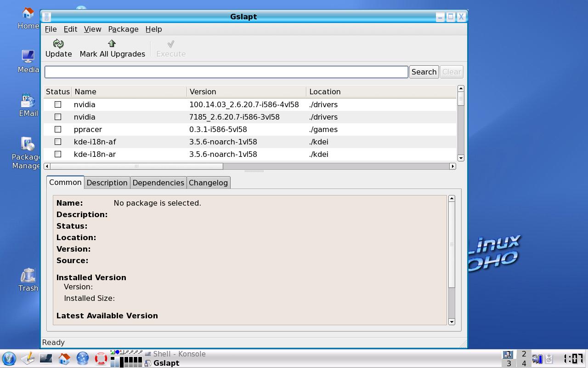Open the File menu
Screen dimensions: 588x368
[51, 29]
